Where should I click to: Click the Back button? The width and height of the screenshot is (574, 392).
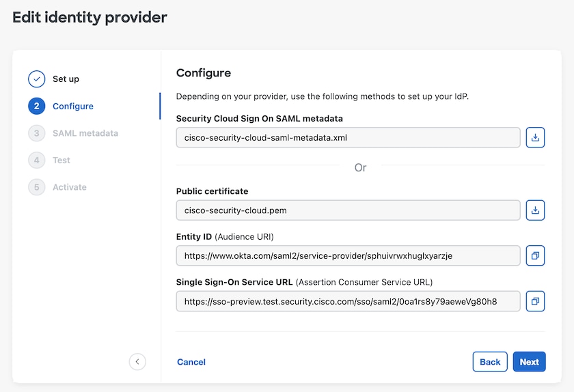(x=490, y=362)
